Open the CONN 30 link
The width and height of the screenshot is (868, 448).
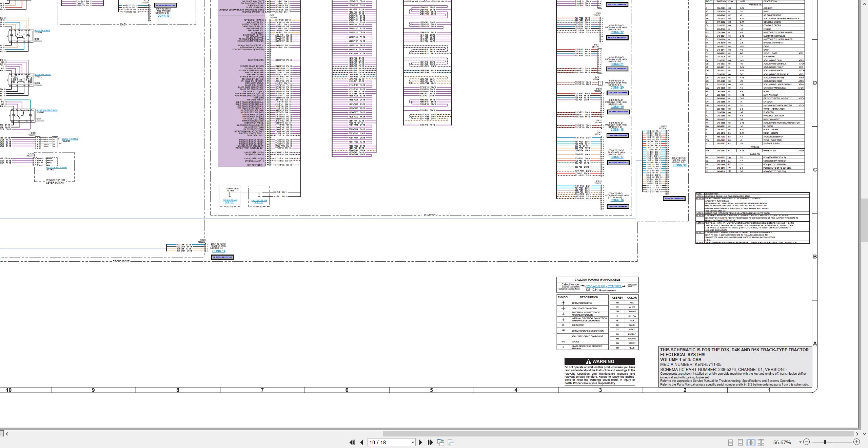[680, 165]
